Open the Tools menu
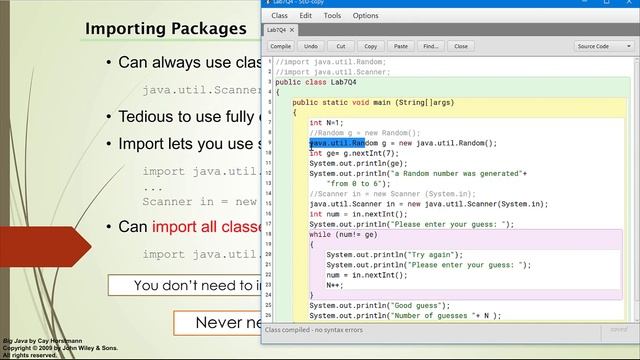This screenshot has width=640, height=360. (332, 16)
